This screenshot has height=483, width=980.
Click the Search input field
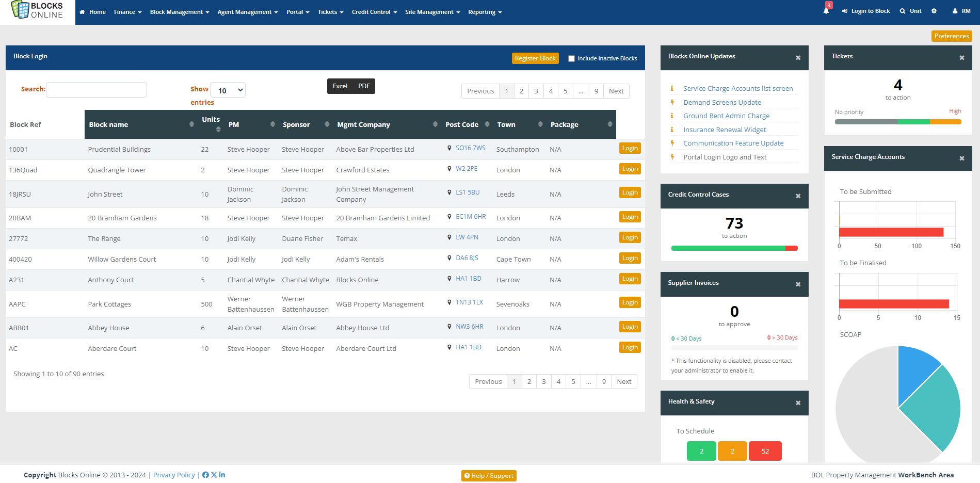coord(97,90)
